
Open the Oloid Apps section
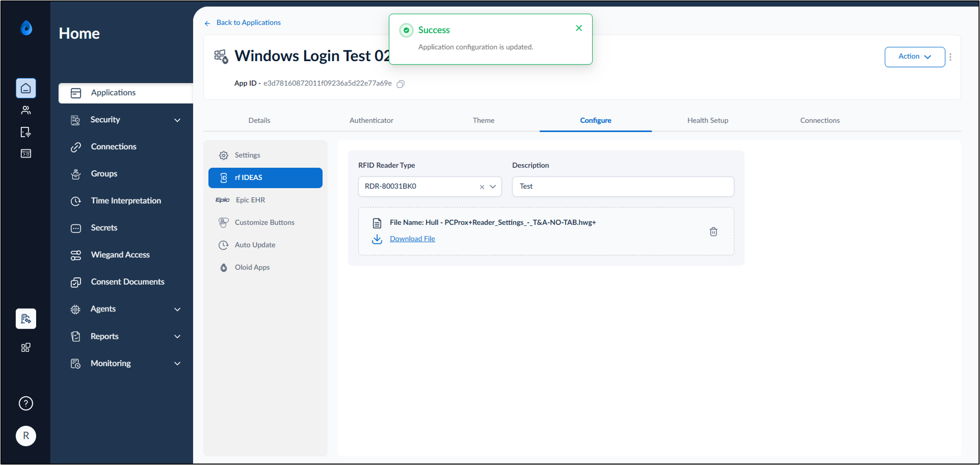[265, 267]
